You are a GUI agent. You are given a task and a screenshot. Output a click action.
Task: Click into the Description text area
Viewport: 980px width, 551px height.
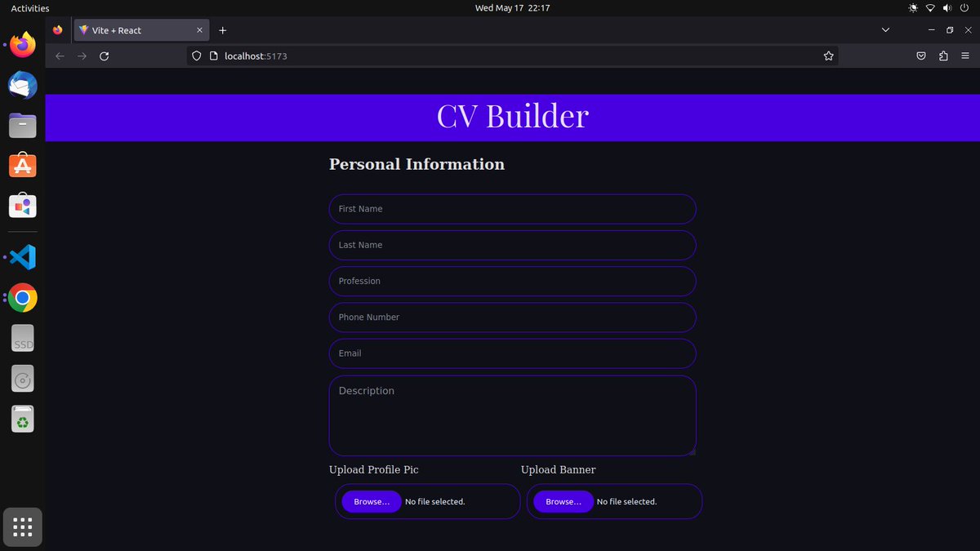point(512,415)
